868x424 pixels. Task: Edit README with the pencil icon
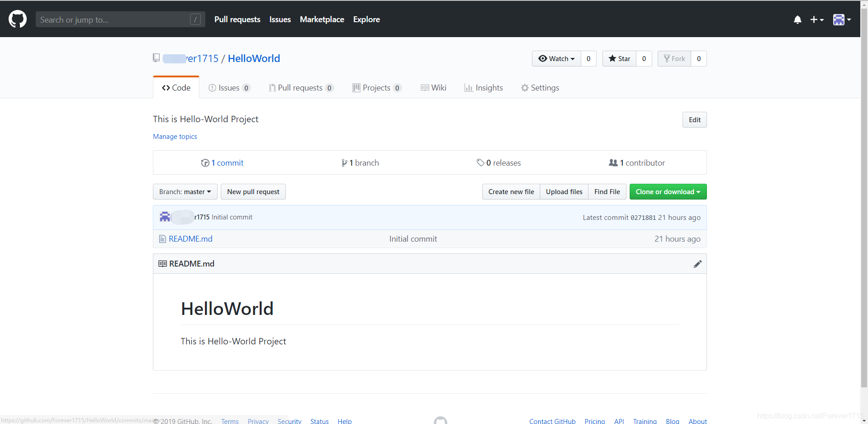(x=697, y=264)
